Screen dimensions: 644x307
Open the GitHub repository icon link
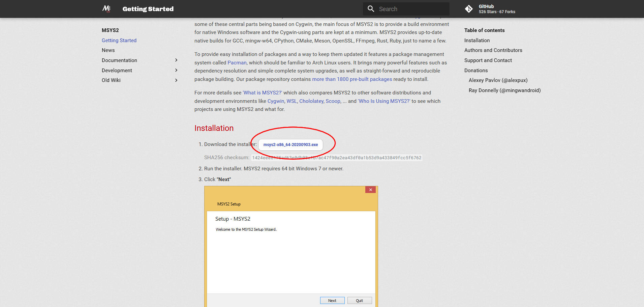(x=469, y=9)
